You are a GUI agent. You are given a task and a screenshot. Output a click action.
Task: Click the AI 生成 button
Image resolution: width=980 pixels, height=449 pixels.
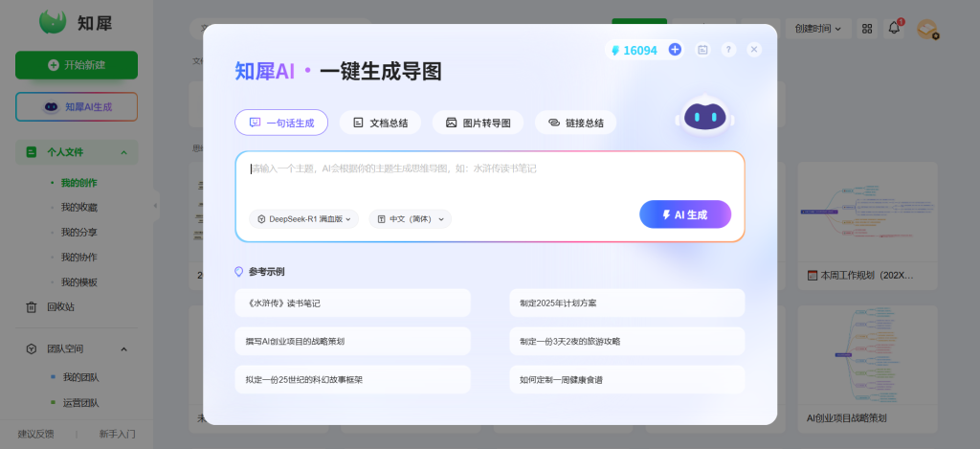685,214
